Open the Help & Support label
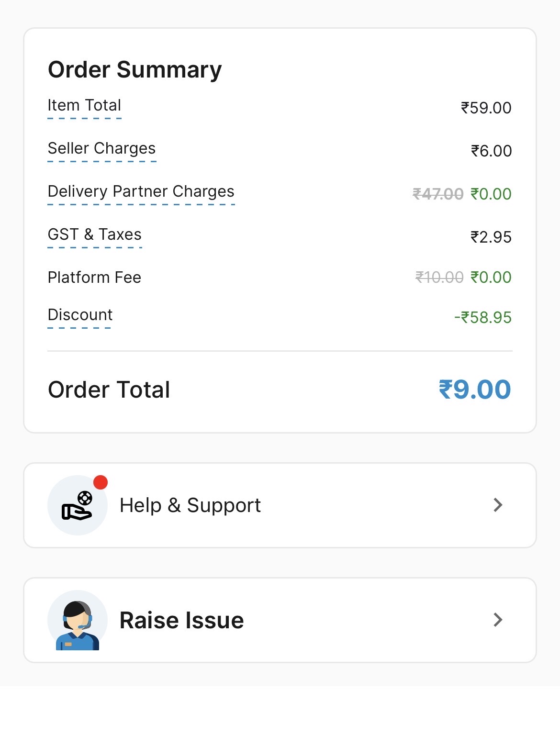 (190, 505)
